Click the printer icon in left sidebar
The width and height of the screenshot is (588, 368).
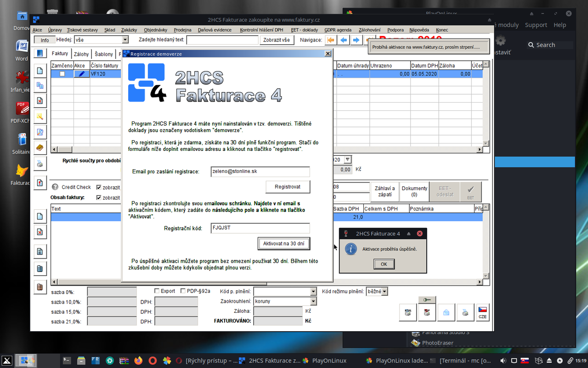tap(40, 163)
